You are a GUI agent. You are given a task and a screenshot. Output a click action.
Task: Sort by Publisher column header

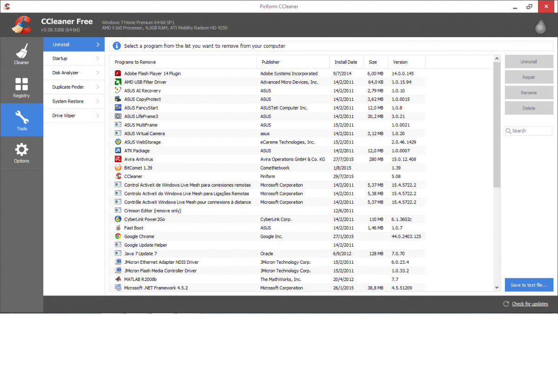293,62
